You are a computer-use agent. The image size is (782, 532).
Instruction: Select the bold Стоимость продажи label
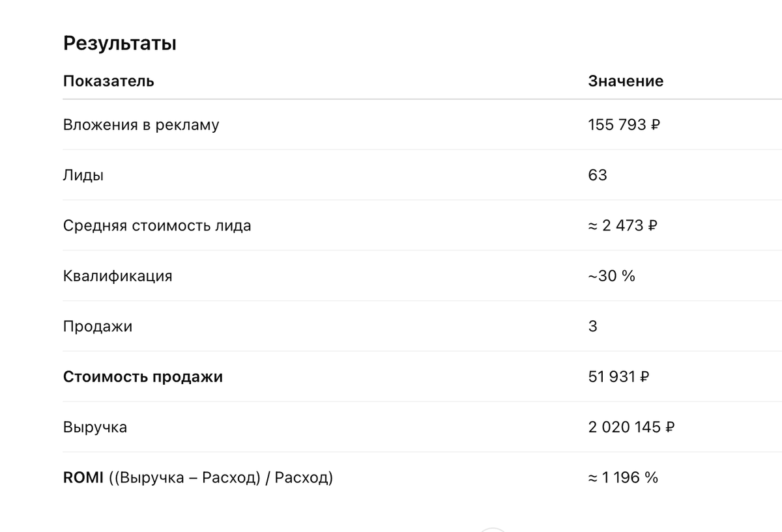[143, 377]
